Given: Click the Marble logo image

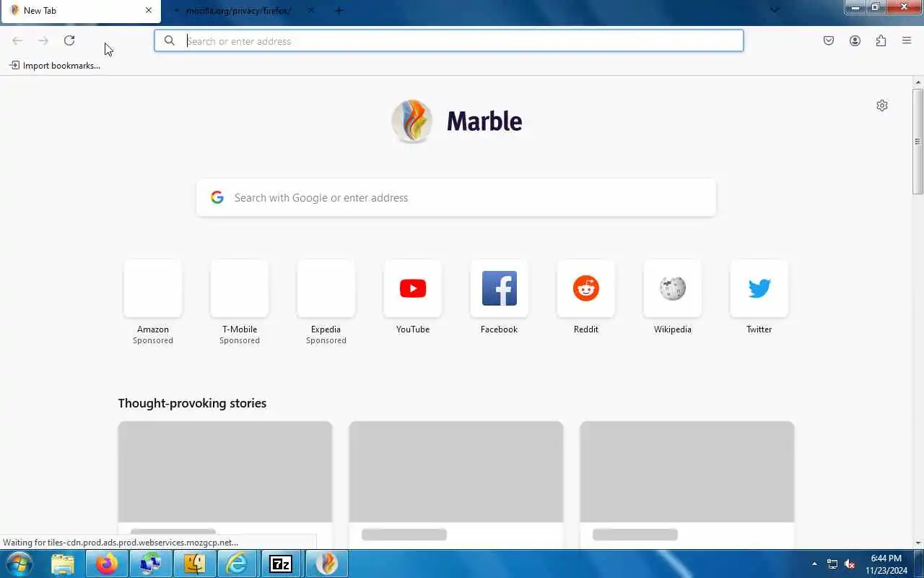Looking at the screenshot, I should pos(412,121).
